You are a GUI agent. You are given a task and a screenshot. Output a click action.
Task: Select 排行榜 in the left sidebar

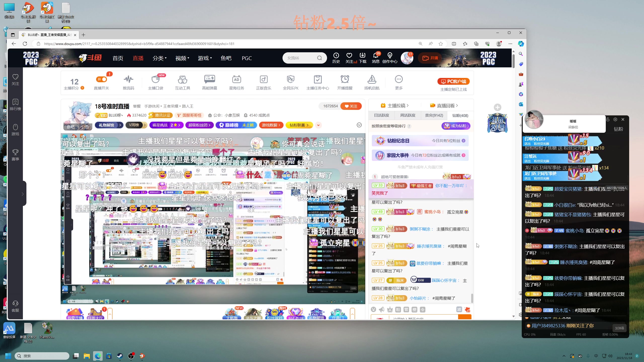tap(15, 104)
